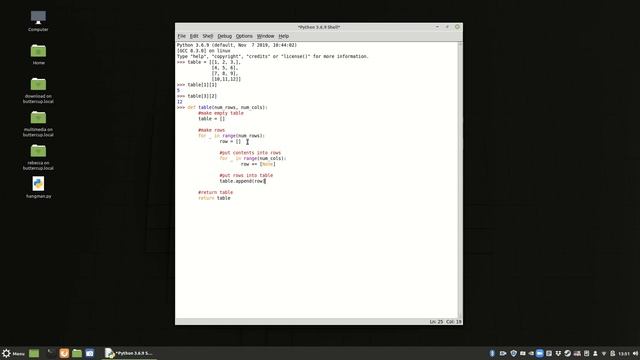640x360 pixels.
Task: Open the Menu button in taskbar
Action: [x=13, y=353]
